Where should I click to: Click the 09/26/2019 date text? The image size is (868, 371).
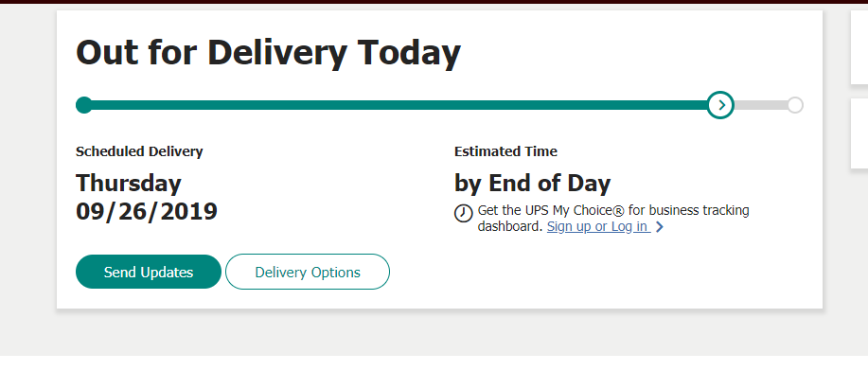point(147,211)
